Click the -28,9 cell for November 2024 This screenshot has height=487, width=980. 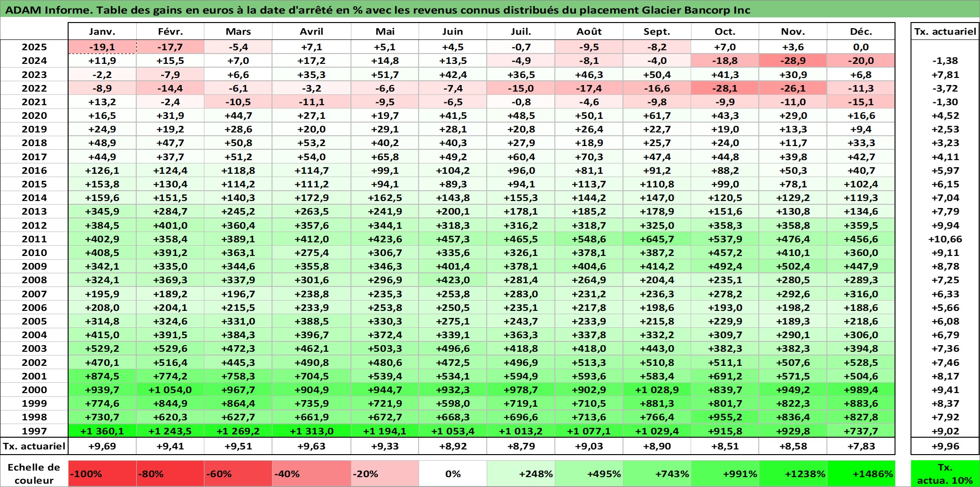[793, 61]
